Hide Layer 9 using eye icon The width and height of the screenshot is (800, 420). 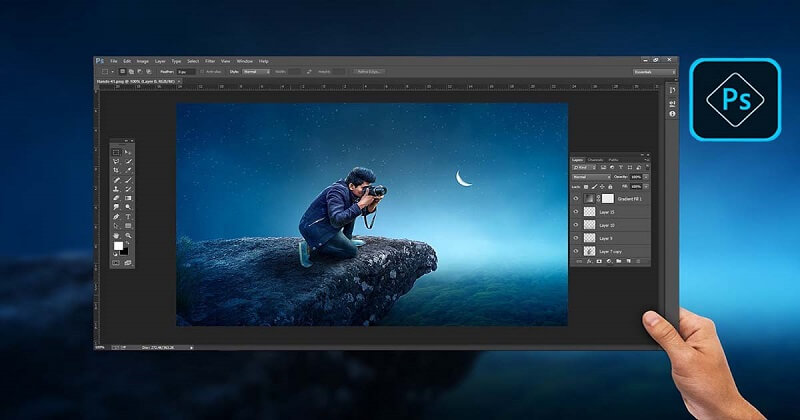click(x=576, y=238)
